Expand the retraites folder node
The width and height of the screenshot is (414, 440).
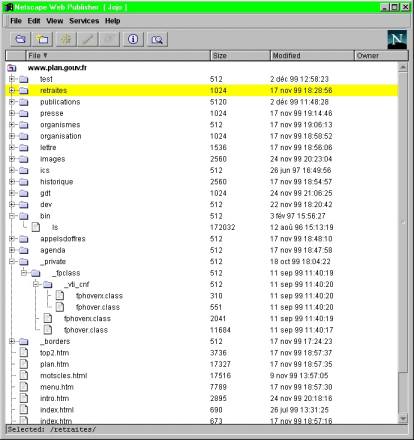click(x=12, y=90)
